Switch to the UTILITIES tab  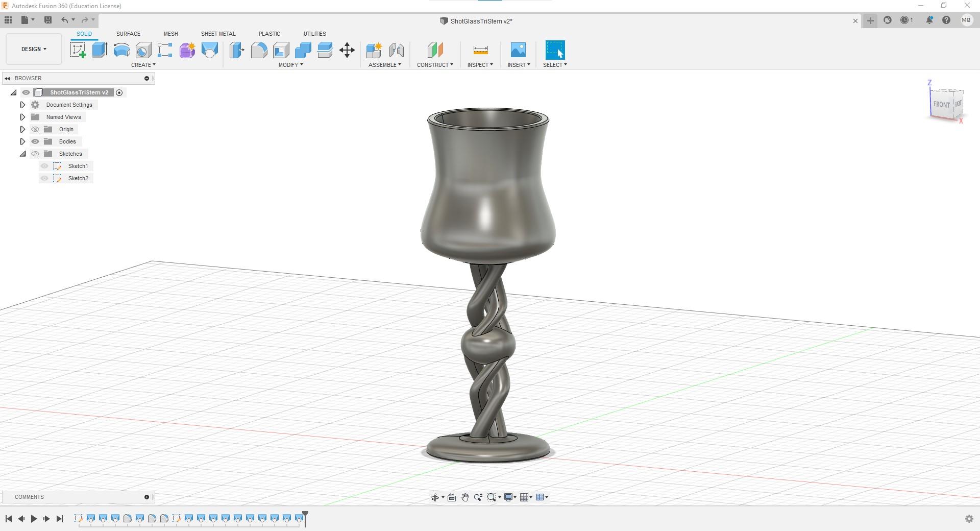point(315,34)
